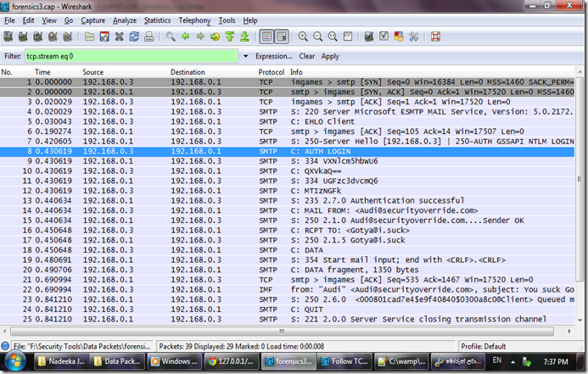This screenshot has height=374, width=588.
Task: Open expert info status bar circle
Action: (5, 346)
